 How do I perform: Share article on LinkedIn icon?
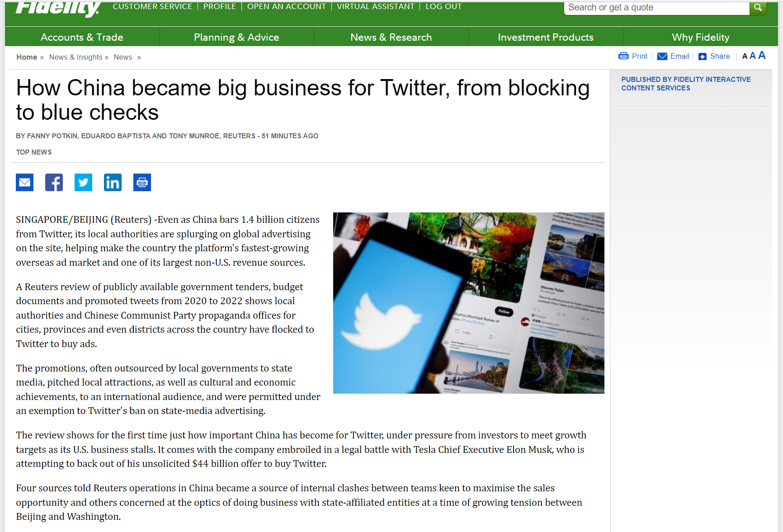coord(113,183)
